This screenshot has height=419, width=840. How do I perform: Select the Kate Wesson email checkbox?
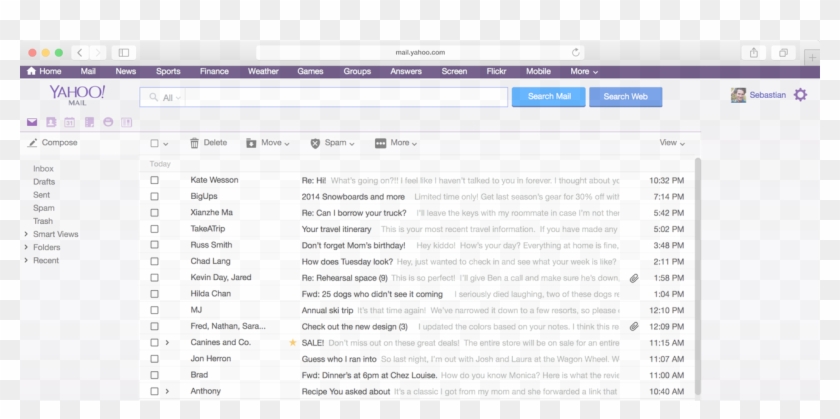tap(154, 180)
